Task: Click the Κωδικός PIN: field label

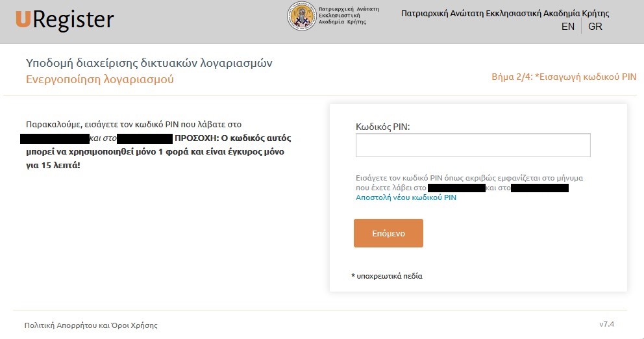Action: point(383,127)
